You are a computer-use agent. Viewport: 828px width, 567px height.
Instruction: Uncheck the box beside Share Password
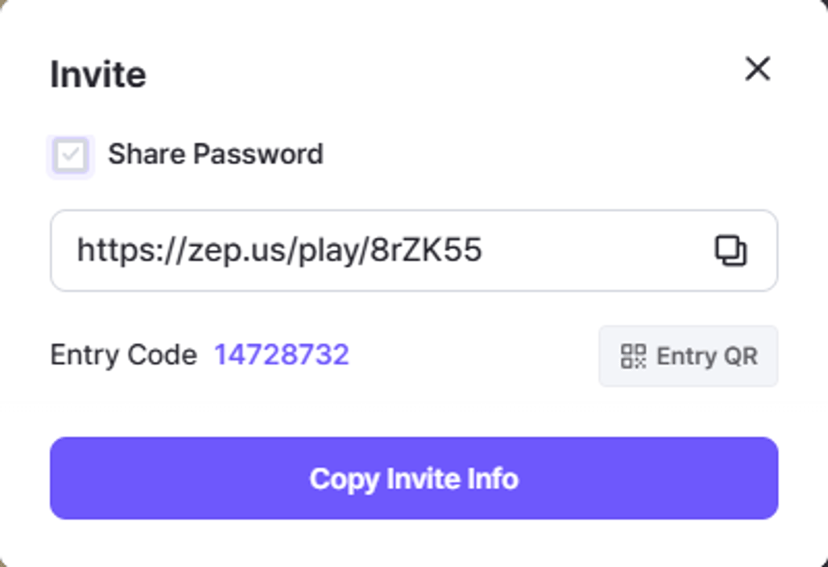(71, 155)
